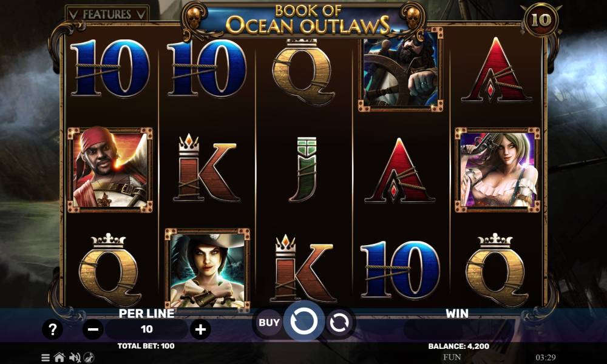Screen dimensions: 607x364
Task: Enable autoplay with the rotating arrows icon
Action: (339, 322)
